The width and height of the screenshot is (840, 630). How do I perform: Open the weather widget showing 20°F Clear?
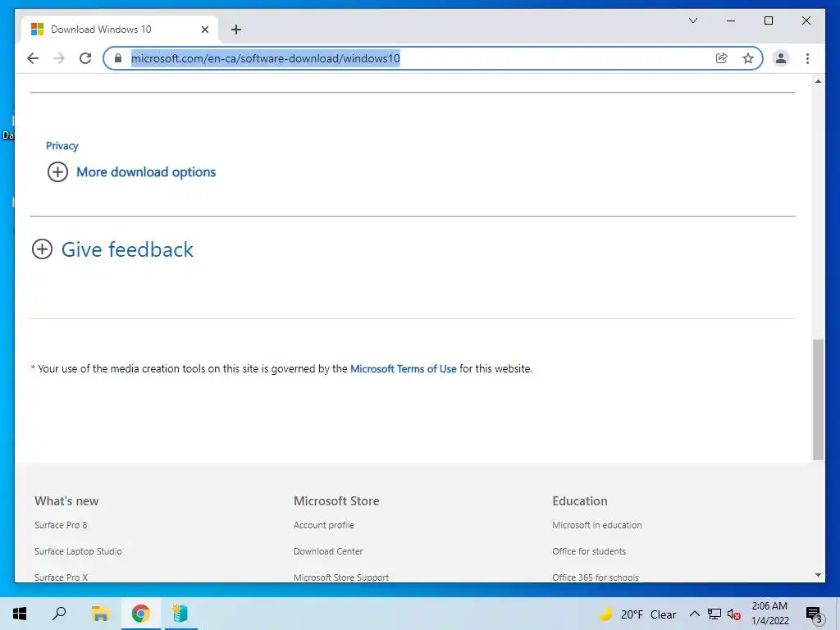coord(637,614)
